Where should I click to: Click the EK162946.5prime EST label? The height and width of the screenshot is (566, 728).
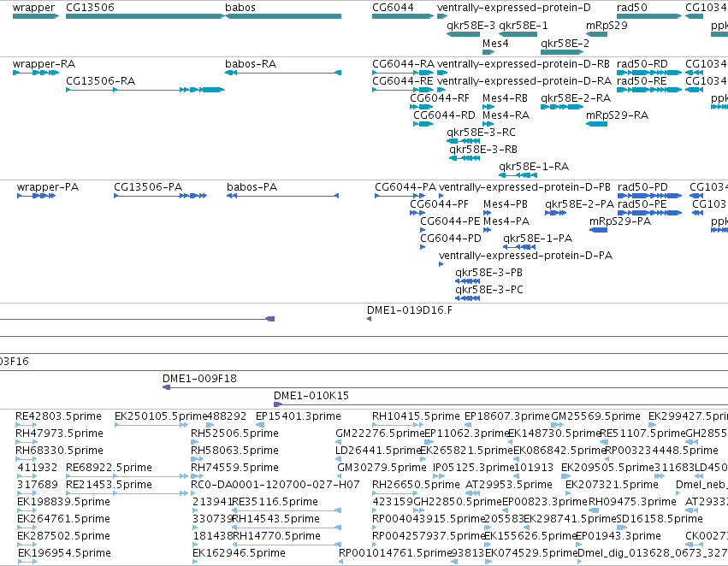click(x=240, y=553)
